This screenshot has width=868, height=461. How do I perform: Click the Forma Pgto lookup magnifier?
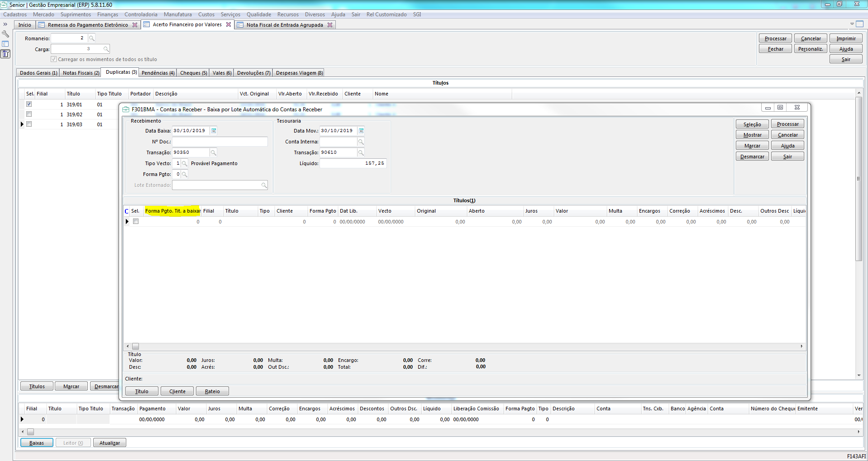pos(184,174)
